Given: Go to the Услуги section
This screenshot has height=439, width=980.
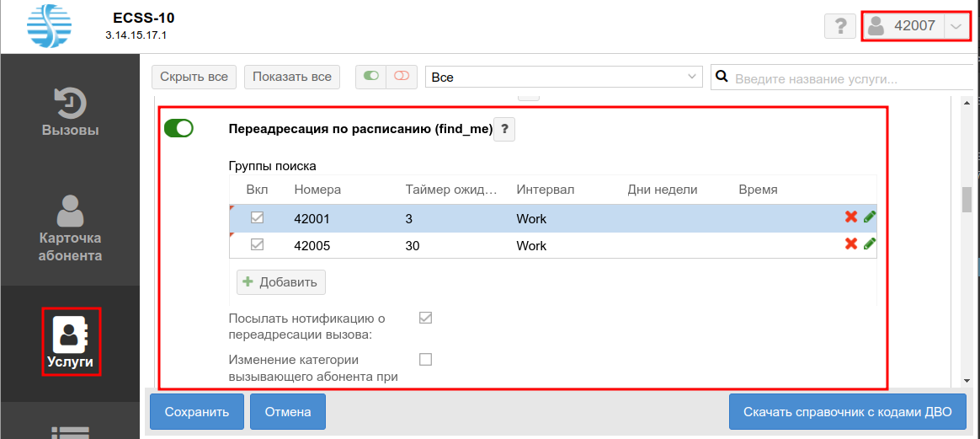Looking at the screenshot, I should click(70, 341).
